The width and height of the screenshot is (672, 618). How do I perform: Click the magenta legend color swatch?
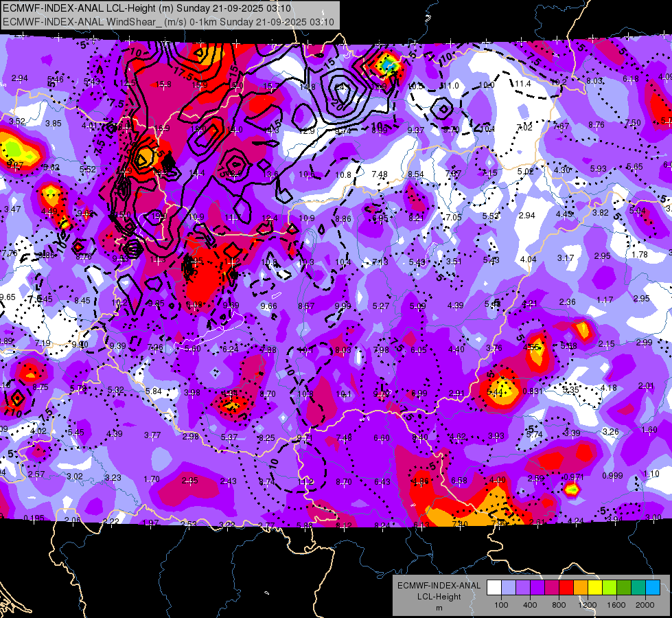click(x=552, y=588)
